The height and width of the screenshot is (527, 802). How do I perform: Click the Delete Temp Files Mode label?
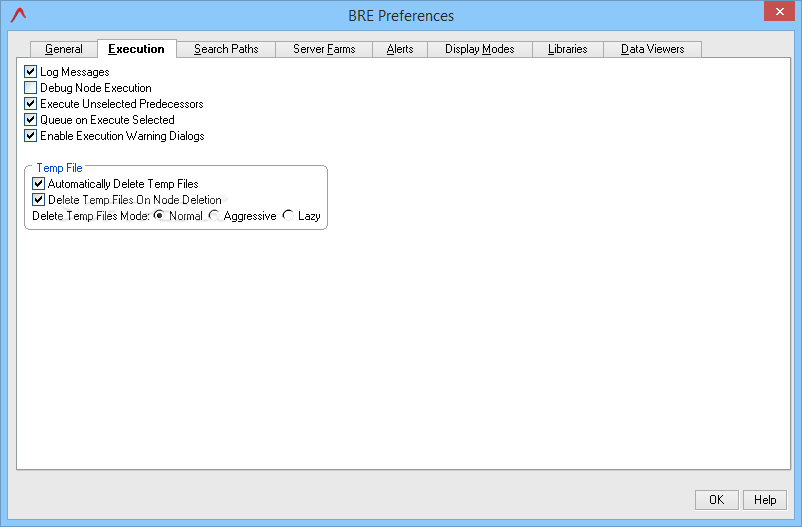(x=91, y=216)
